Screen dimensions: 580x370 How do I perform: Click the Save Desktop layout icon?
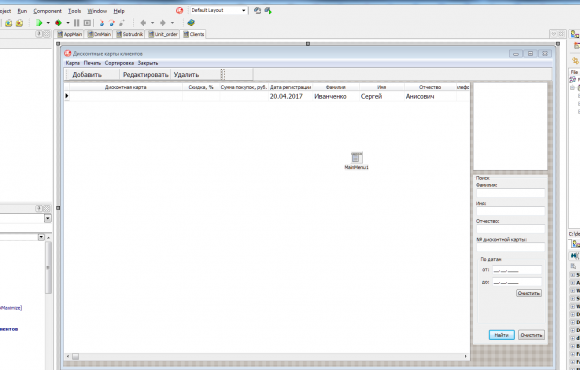coord(257,11)
